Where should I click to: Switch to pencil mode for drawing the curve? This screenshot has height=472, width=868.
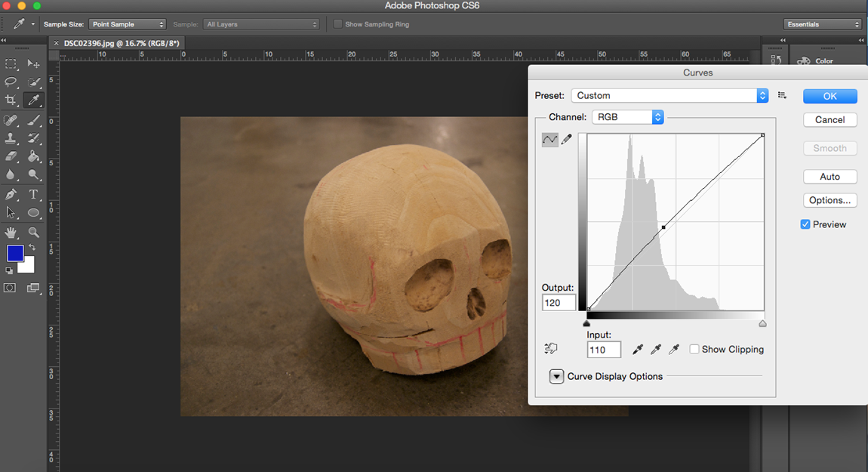tap(566, 140)
